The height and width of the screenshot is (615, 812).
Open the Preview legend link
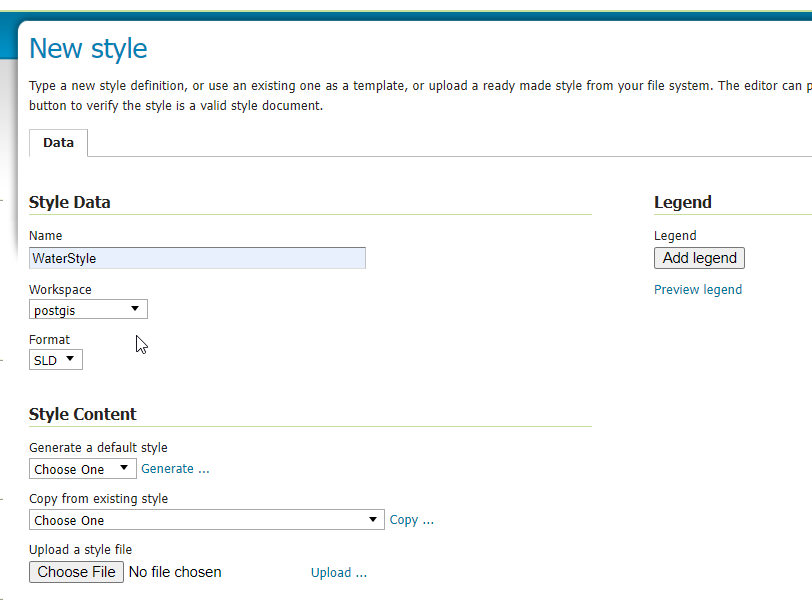(x=697, y=290)
